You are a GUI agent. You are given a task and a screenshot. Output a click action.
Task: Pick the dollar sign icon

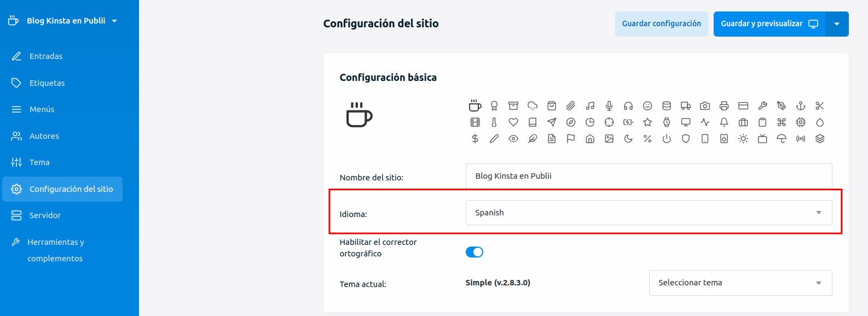click(x=475, y=139)
